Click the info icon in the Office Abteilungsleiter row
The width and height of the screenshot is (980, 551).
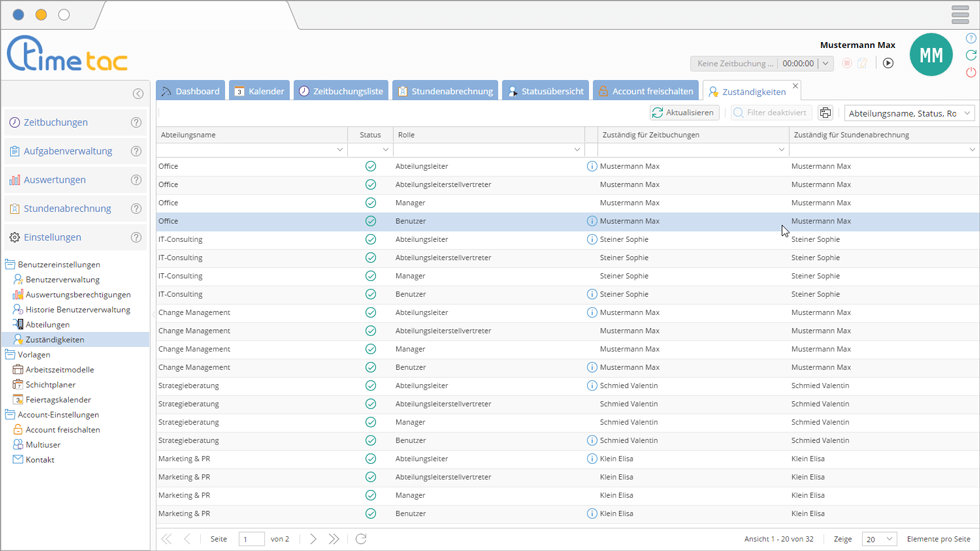[x=592, y=166]
